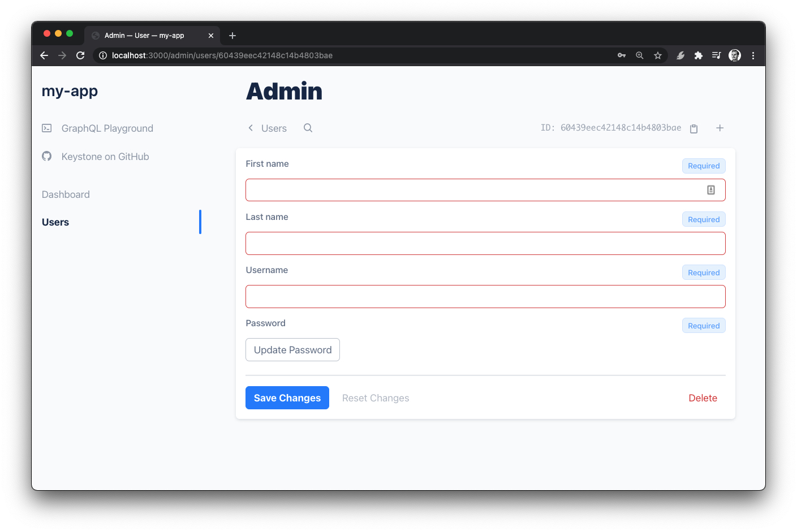
Task: Copy the user ID with clipboard icon
Action: (x=693, y=128)
